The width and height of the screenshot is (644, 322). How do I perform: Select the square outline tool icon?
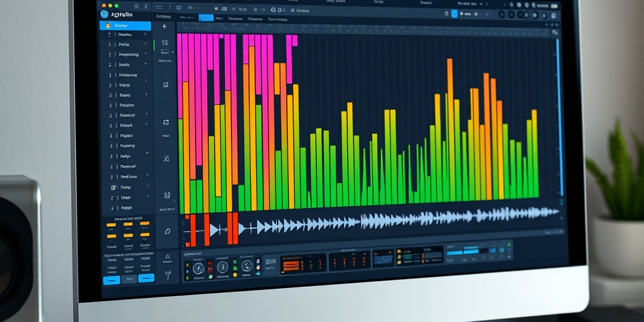(x=165, y=85)
